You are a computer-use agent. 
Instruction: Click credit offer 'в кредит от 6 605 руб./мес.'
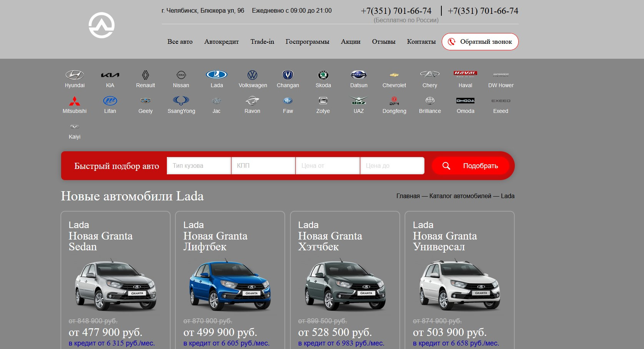(x=226, y=343)
